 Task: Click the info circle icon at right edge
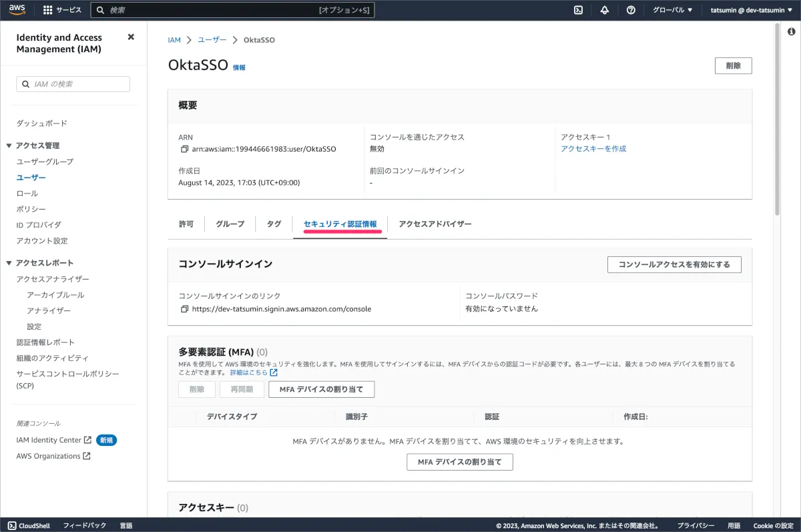coord(791,31)
